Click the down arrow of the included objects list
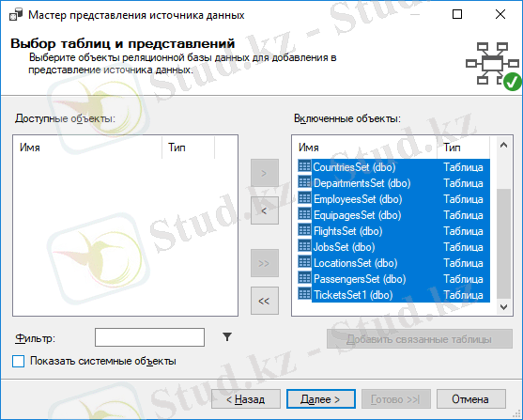Image resolution: width=523 pixels, height=420 pixels. (x=503, y=306)
